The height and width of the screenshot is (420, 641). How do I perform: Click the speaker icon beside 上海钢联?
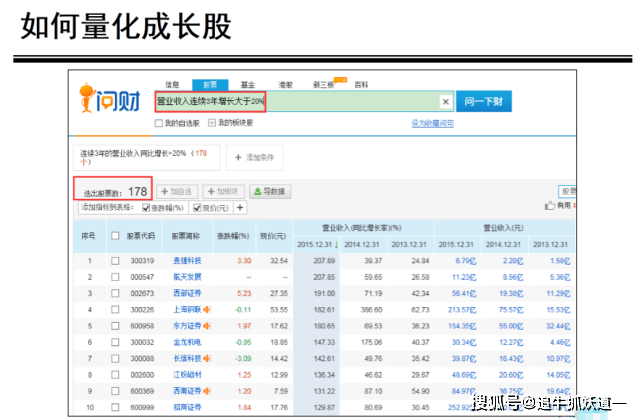click(x=207, y=310)
